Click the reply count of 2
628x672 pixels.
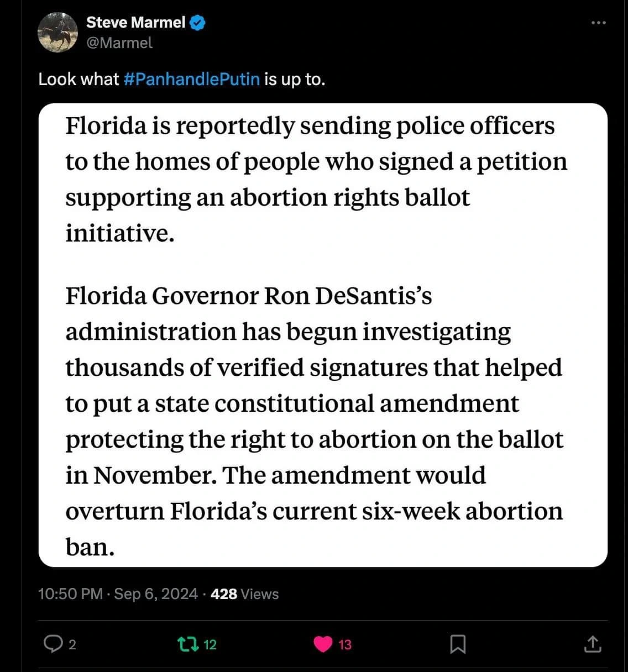(x=72, y=644)
